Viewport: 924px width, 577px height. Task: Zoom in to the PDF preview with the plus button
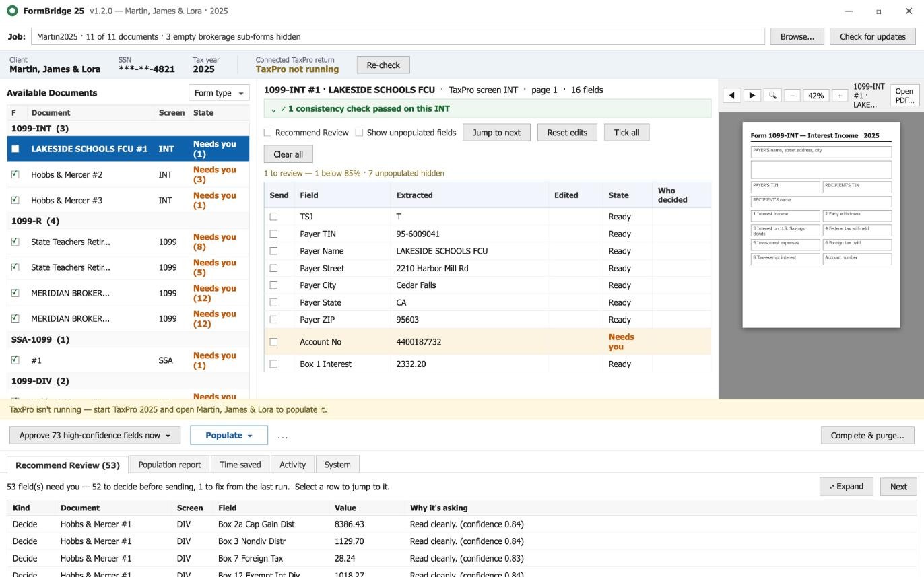tap(840, 96)
